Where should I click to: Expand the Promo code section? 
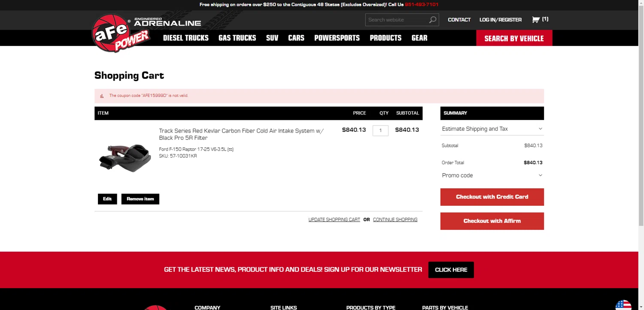492,175
